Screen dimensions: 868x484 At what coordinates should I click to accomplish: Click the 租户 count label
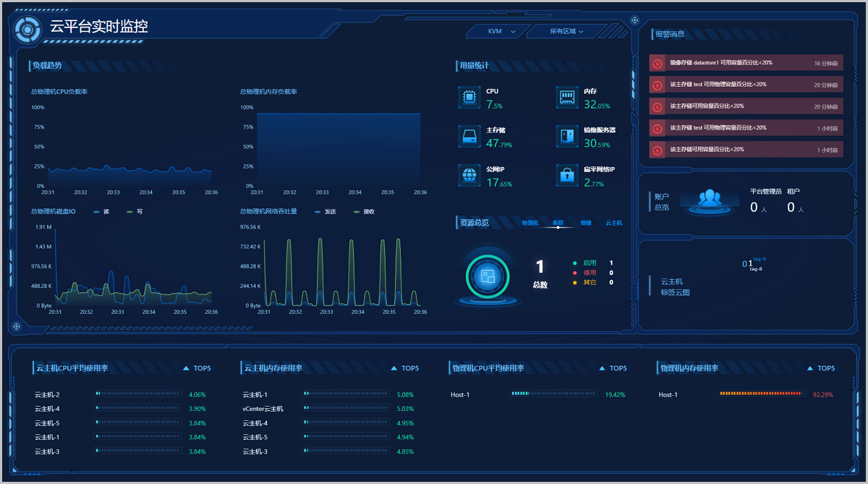[x=793, y=192]
